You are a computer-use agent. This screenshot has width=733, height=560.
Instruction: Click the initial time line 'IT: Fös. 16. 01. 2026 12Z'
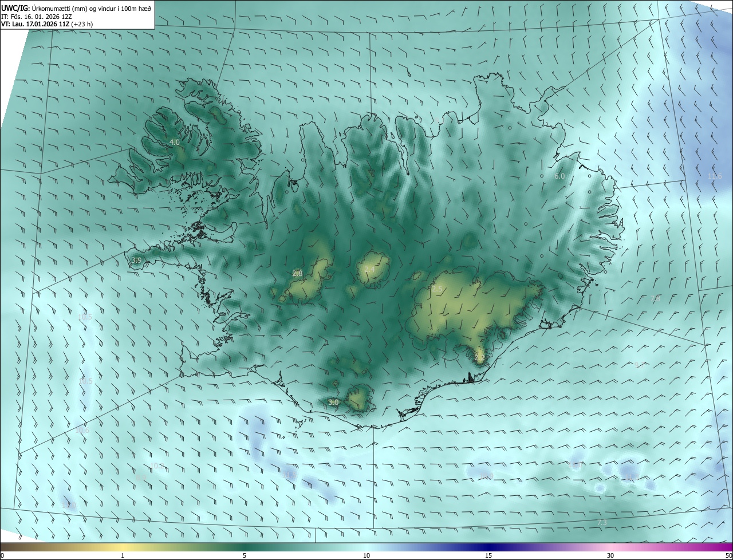[38, 16]
